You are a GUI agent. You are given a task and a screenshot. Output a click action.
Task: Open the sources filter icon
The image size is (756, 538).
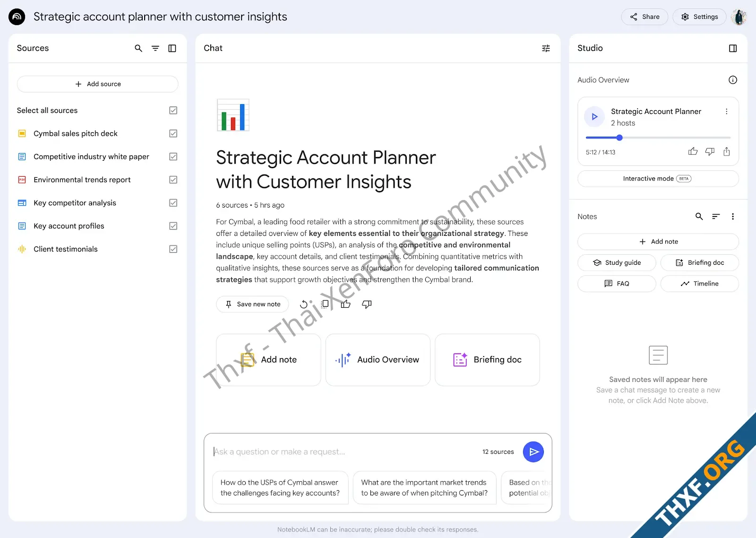[155, 48]
